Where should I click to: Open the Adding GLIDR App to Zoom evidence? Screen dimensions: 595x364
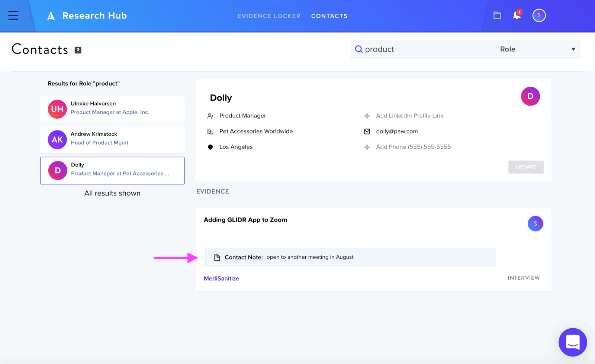245,220
